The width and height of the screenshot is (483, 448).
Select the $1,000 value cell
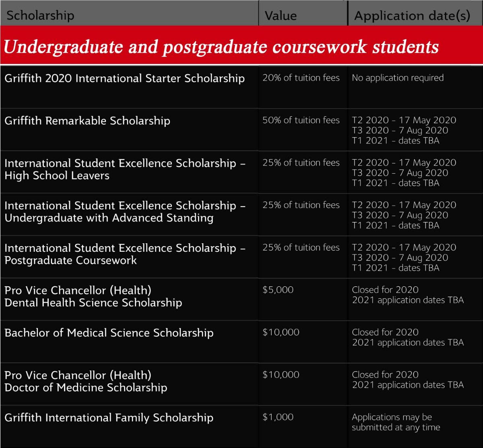[278, 417]
